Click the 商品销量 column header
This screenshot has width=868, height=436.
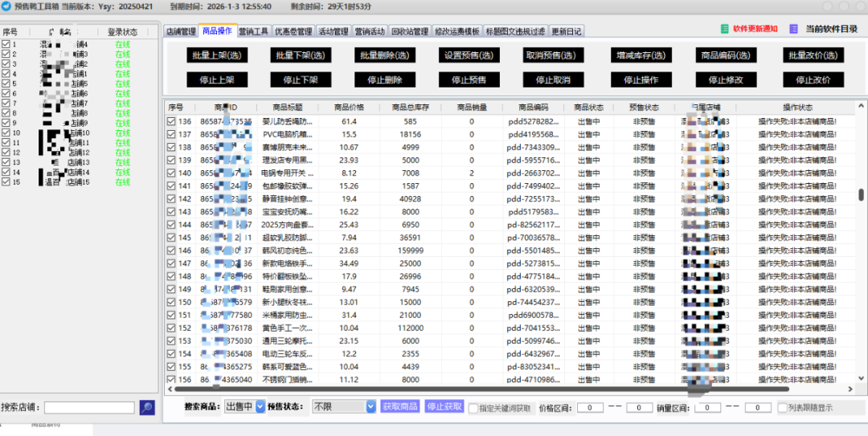pyautogui.click(x=472, y=108)
